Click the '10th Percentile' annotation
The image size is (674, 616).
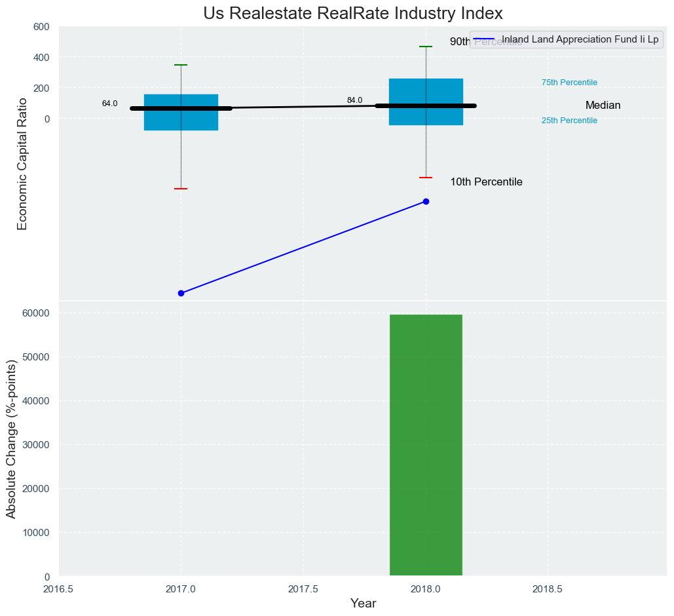pyautogui.click(x=486, y=182)
